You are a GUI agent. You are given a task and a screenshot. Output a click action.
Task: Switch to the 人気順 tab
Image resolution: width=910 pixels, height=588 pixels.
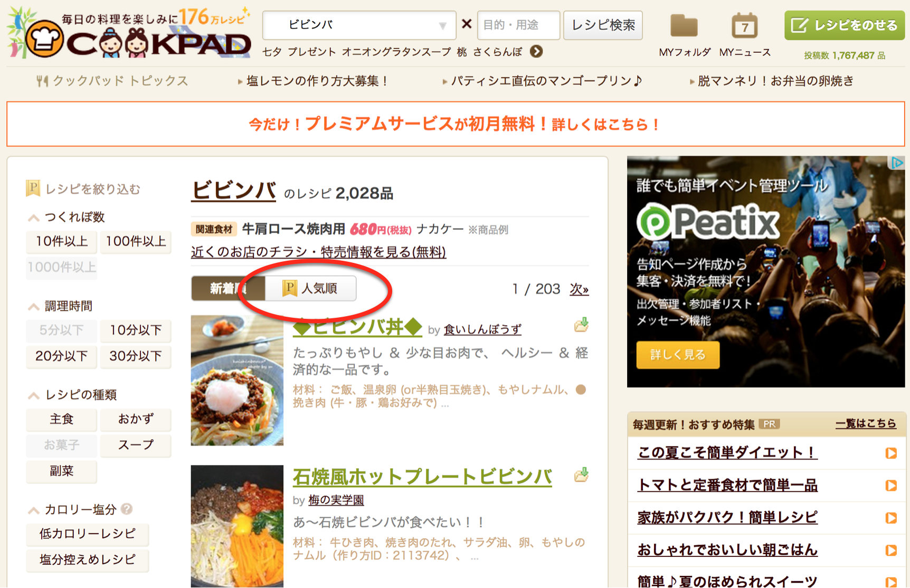310,288
